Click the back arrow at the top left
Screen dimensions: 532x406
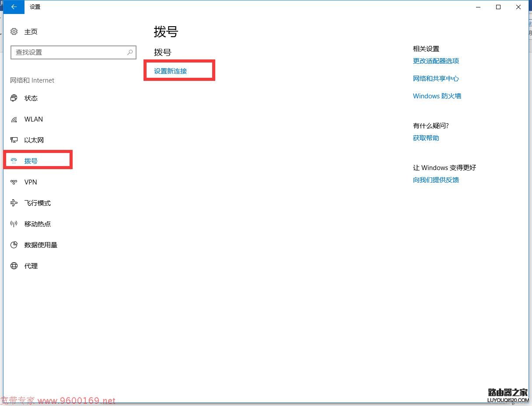point(13,7)
